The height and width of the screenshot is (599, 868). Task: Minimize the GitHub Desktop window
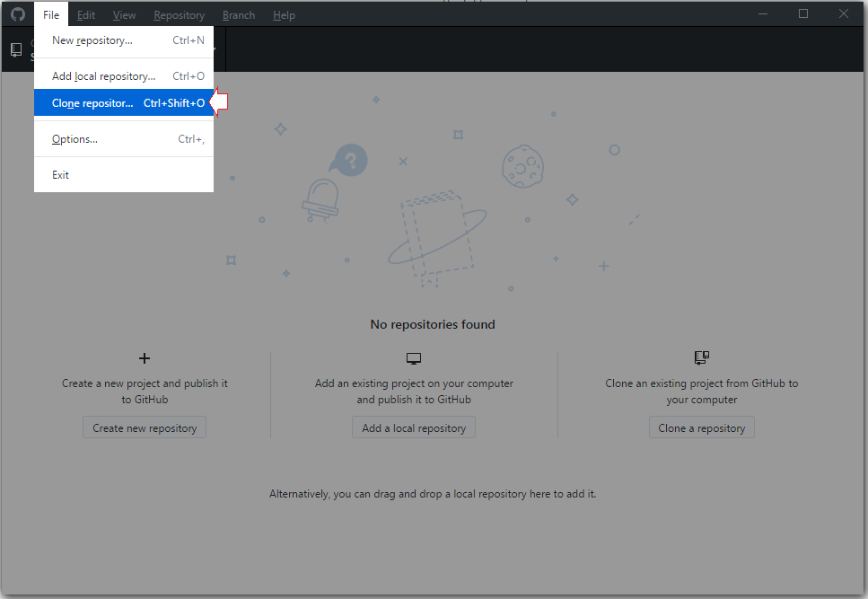pos(763,13)
